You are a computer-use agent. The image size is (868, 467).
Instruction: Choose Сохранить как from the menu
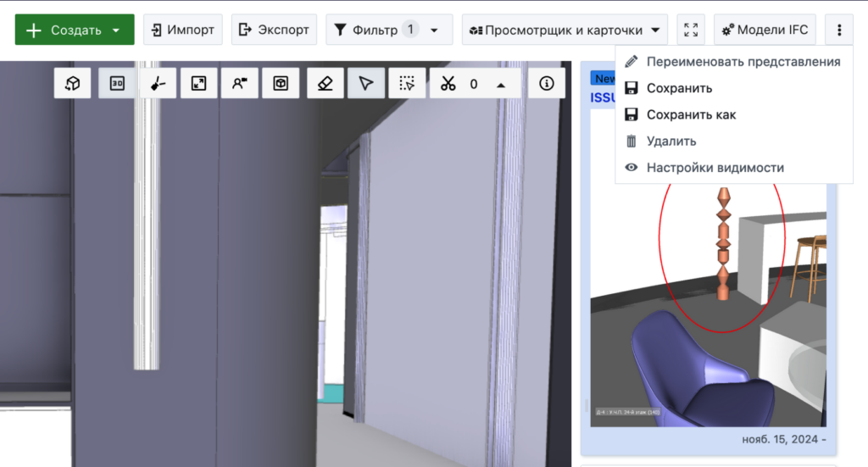pyautogui.click(x=691, y=114)
